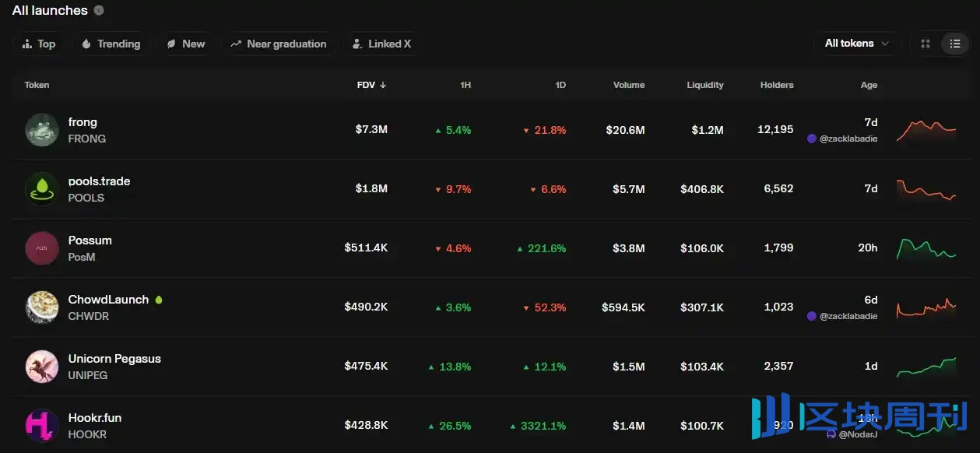Switch to list view layout

pyautogui.click(x=955, y=44)
